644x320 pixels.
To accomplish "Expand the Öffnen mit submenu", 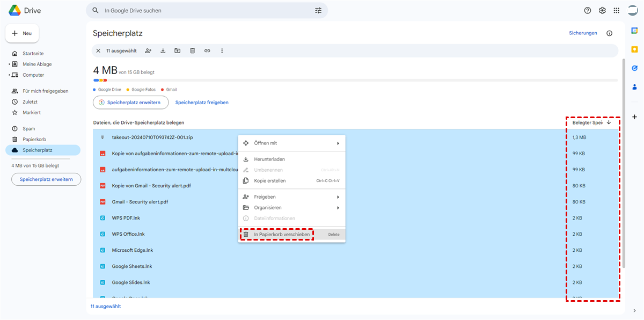I will (338, 143).
